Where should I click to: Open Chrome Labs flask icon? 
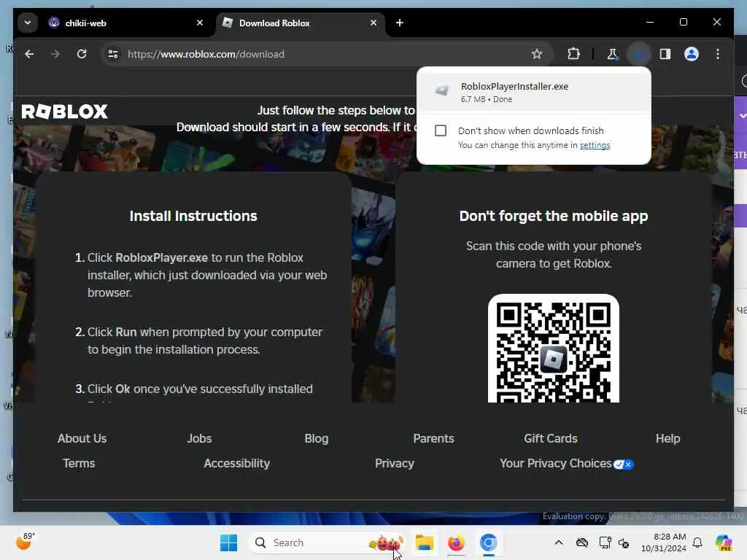point(613,54)
